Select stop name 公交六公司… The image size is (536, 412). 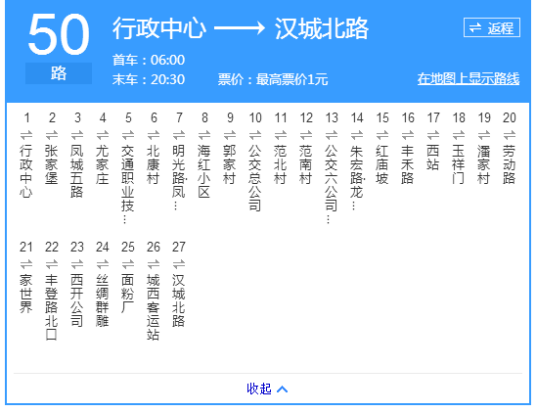(x=331, y=184)
